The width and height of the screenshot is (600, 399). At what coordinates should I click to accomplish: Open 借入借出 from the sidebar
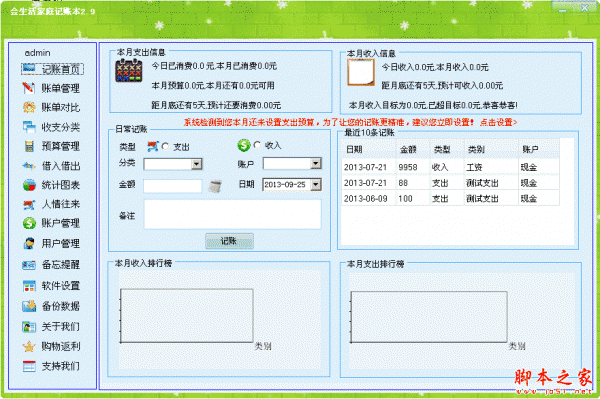point(61,166)
